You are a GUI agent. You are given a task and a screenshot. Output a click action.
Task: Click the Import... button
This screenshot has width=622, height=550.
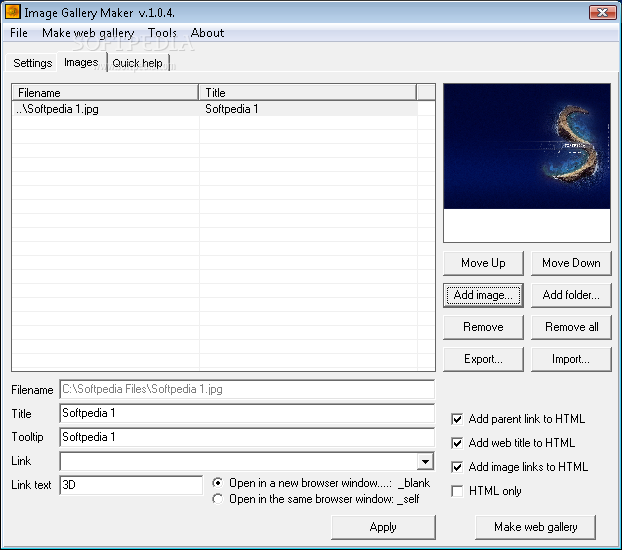click(x=571, y=359)
